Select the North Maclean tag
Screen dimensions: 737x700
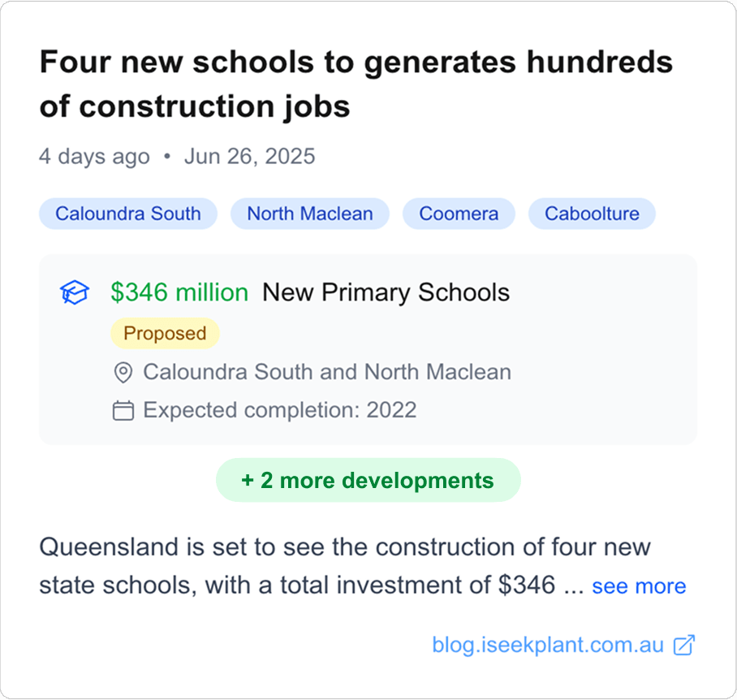(310, 214)
